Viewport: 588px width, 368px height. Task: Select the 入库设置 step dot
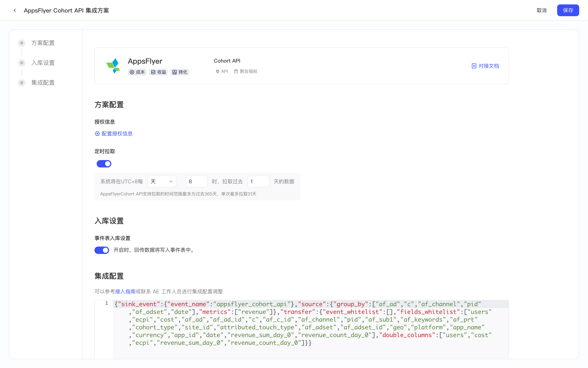tap(22, 63)
